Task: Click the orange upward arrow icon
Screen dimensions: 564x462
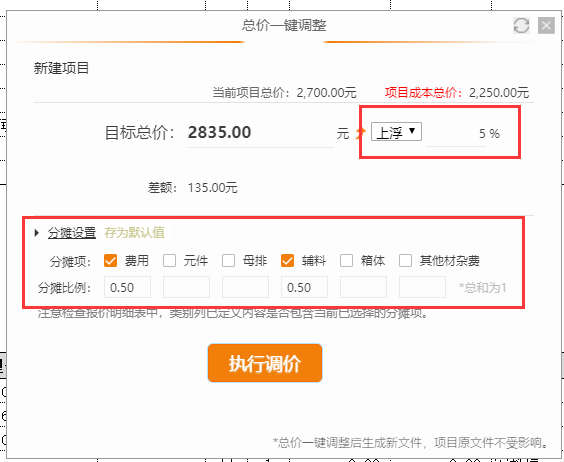Action: [x=360, y=133]
